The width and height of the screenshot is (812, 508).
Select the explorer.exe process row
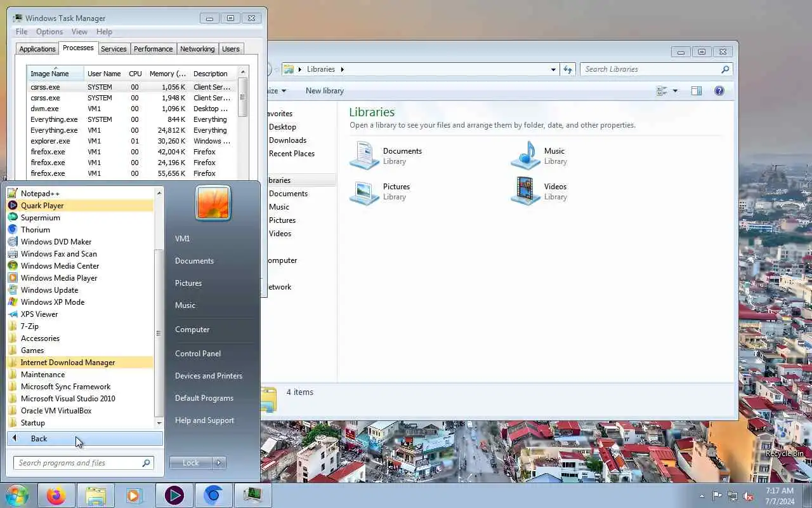coord(132,141)
